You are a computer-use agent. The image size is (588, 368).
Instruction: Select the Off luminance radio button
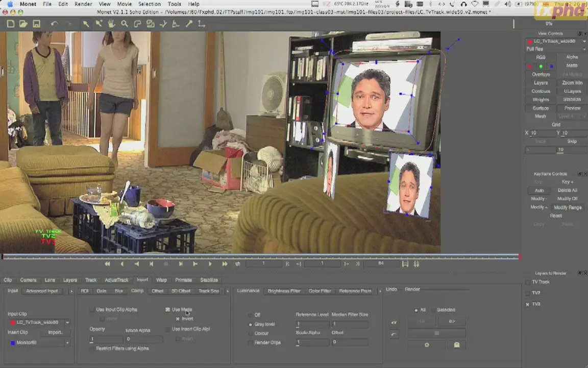point(251,315)
